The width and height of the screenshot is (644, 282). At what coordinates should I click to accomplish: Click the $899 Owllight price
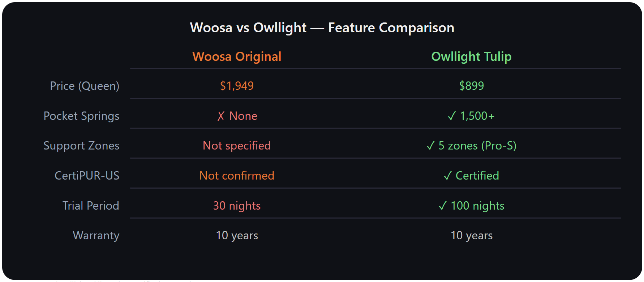[471, 86]
